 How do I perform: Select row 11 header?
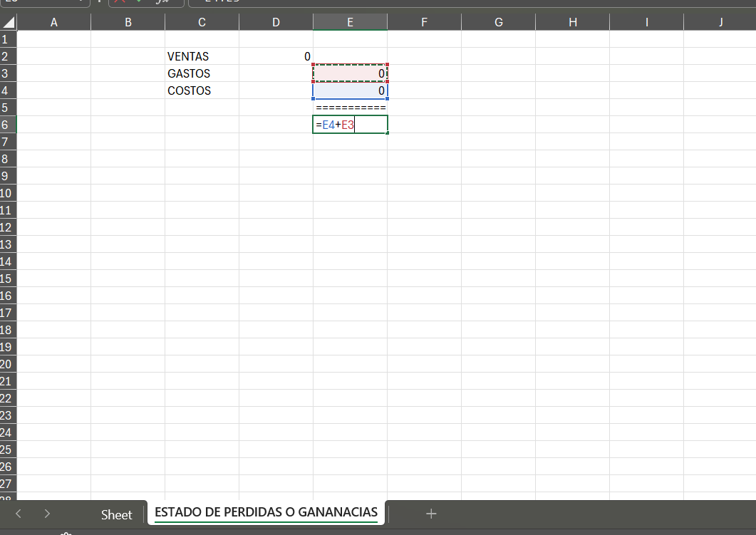point(9,210)
